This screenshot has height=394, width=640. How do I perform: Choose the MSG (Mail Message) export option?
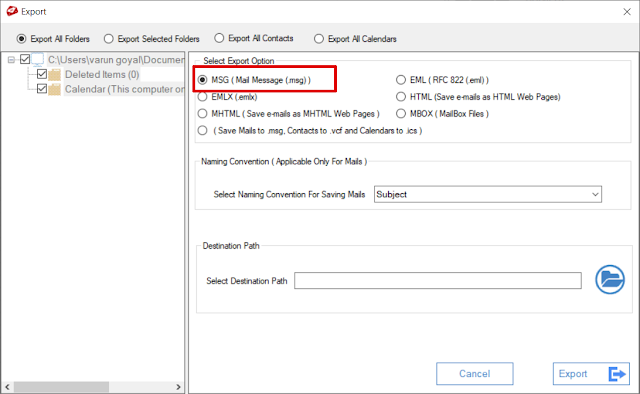[202, 80]
